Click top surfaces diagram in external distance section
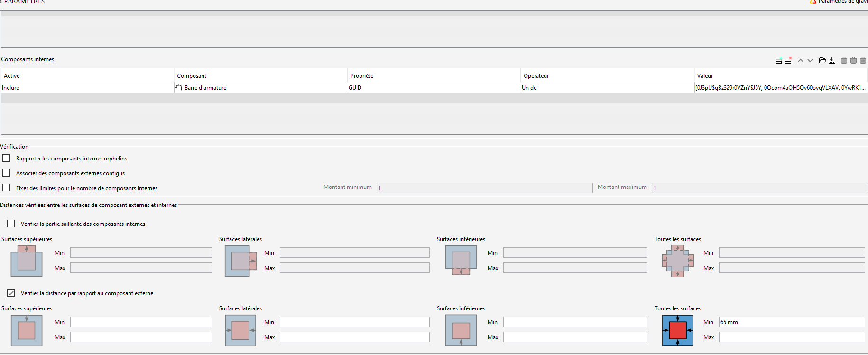868x355 pixels. click(x=27, y=330)
